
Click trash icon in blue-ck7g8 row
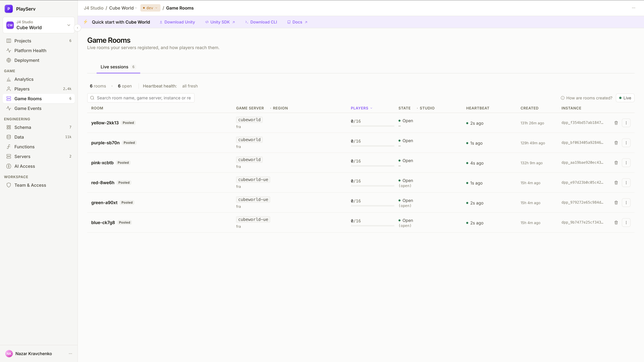616,222
